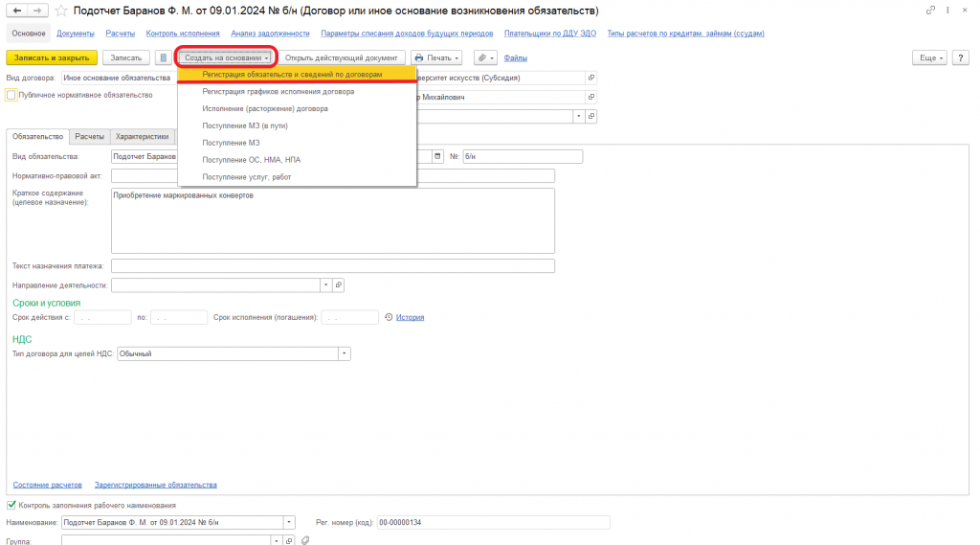Copy link using the chain icon in title bar
The width and height of the screenshot is (980, 545).
(x=930, y=10)
